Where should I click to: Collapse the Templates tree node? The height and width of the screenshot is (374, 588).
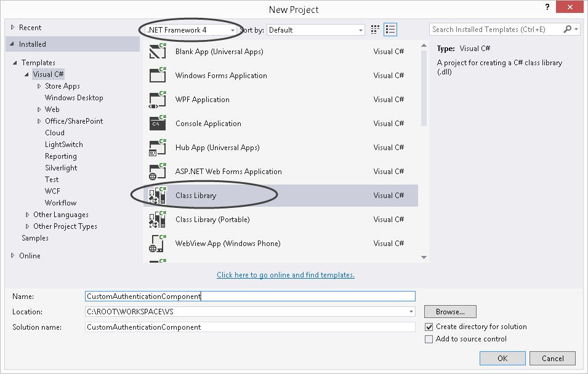(x=15, y=63)
